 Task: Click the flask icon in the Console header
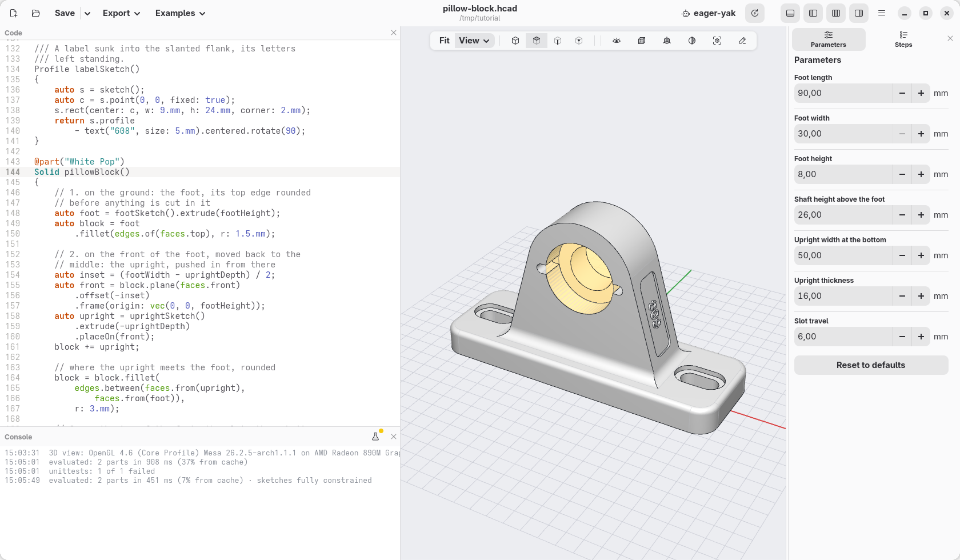[x=375, y=437]
